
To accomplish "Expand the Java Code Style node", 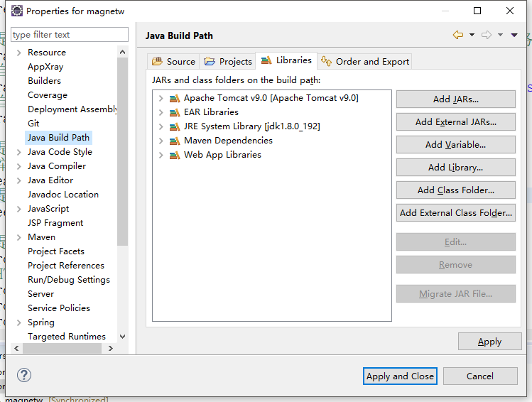I will [x=19, y=152].
